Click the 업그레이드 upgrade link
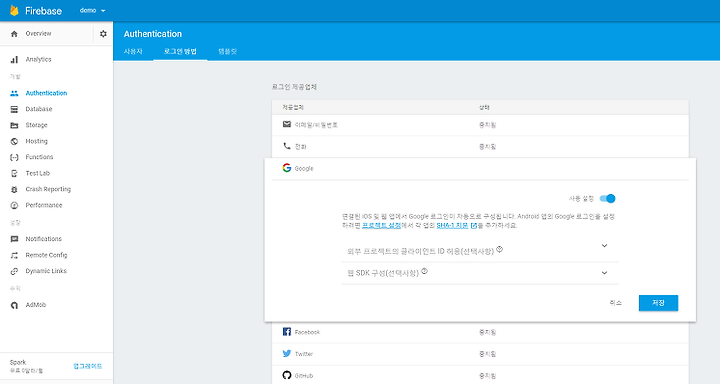 pos(87,366)
